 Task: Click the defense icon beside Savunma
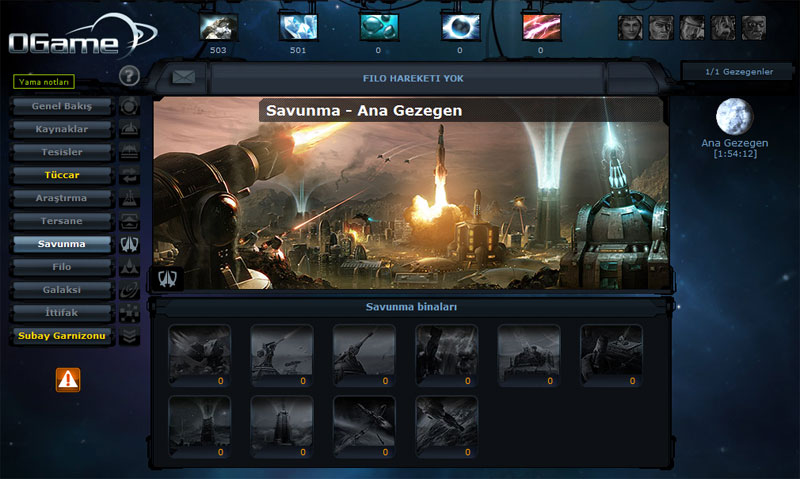129,244
